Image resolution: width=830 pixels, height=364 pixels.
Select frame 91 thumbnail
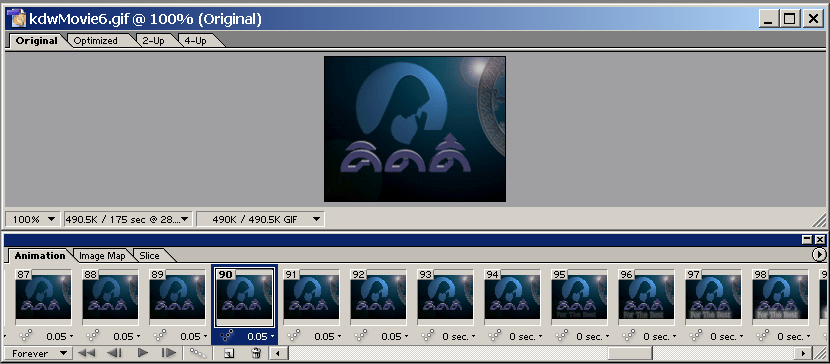[x=311, y=297]
